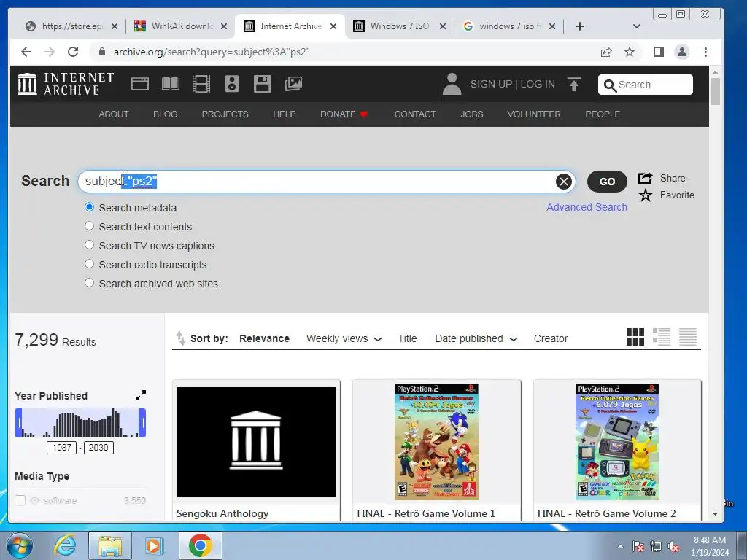The height and width of the screenshot is (560, 747).
Task: Click the page vertical scrollbar thumb
Action: coord(715,91)
